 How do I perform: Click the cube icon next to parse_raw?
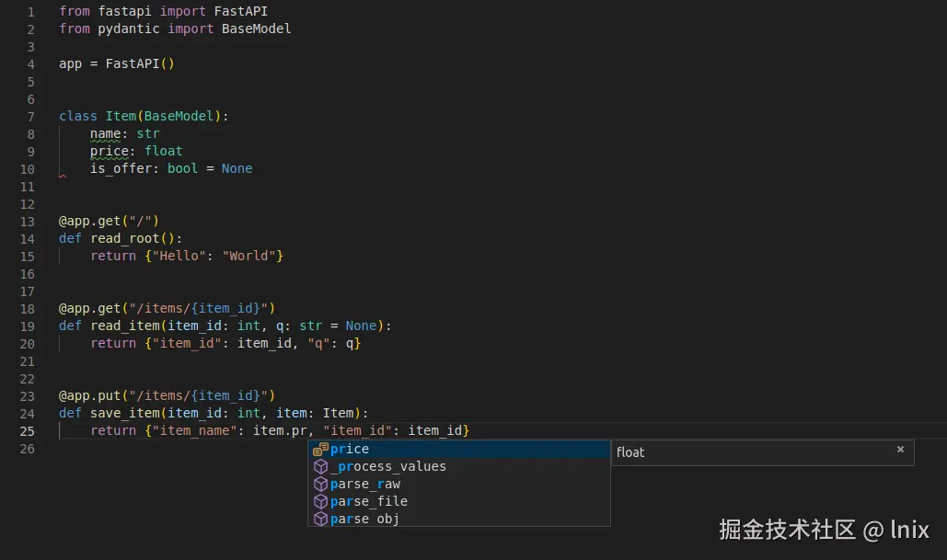pos(320,484)
